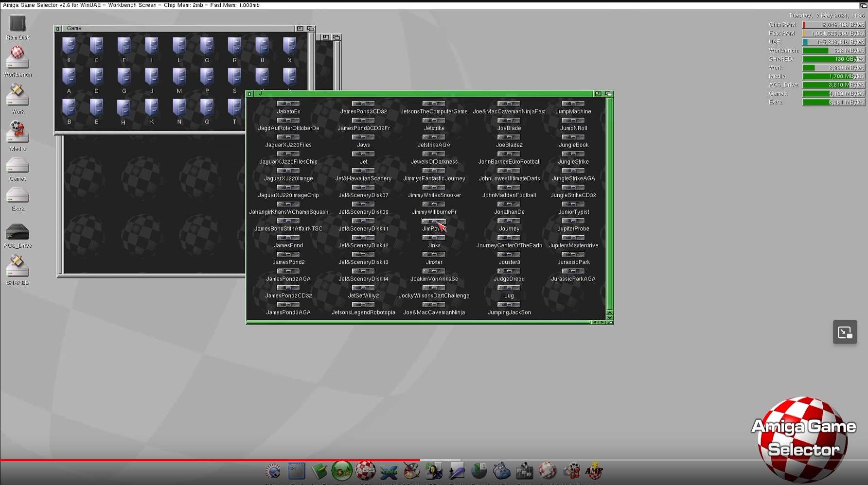Select the JewelsOfDarkness game entry

(434, 158)
